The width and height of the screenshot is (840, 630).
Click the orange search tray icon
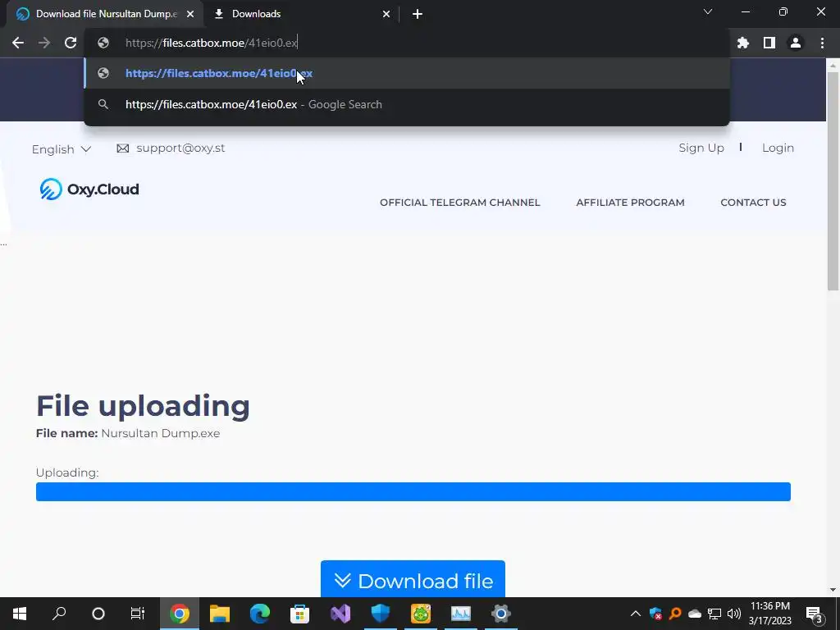pyautogui.click(x=675, y=614)
